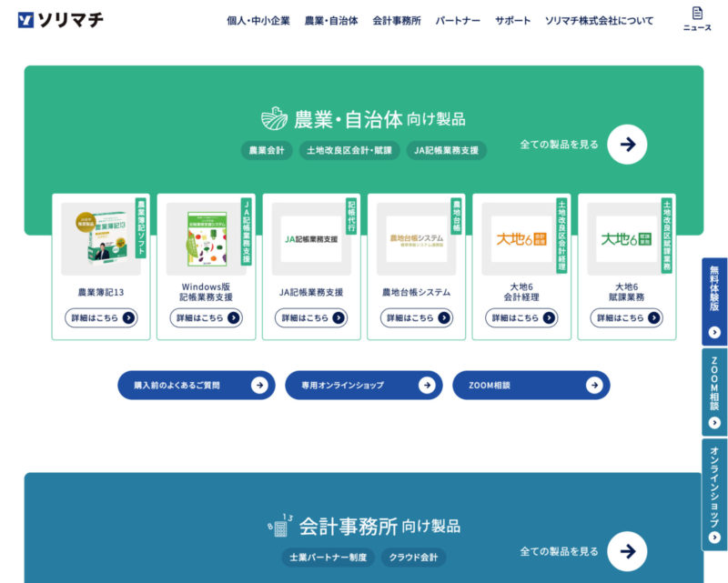The width and height of the screenshot is (728, 583).
Task: Click the arrow icon in Windows版記帳業務支援 詳細はこちら
Action: (x=234, y=317)
